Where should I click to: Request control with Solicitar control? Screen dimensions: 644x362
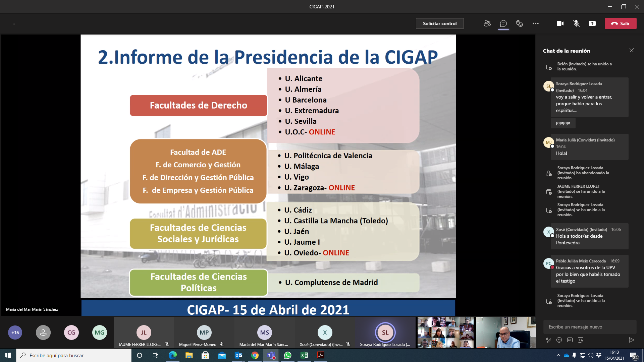click(440, 23)
